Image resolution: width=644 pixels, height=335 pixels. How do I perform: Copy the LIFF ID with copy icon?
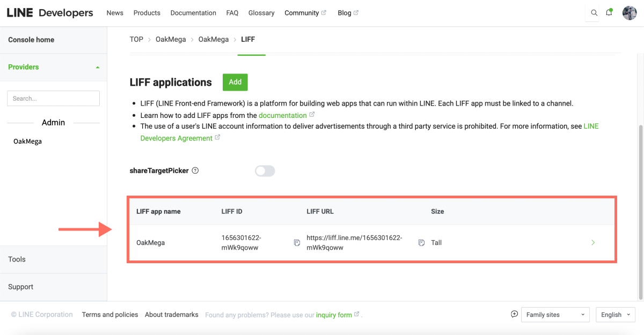tap(297, 243)
